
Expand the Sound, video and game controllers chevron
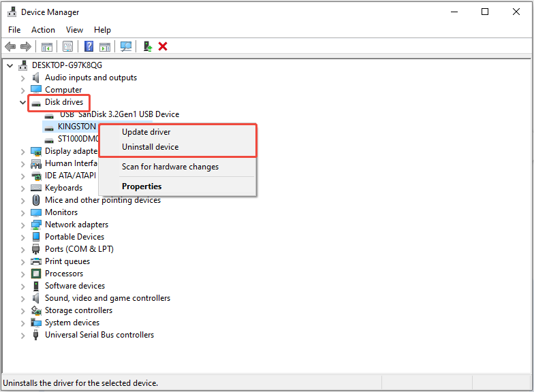pyautogui.click(x=23, y=298)
